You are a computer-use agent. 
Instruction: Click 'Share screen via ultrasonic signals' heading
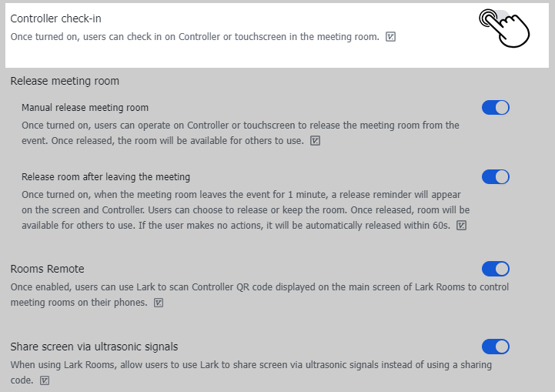click(94, 347)
